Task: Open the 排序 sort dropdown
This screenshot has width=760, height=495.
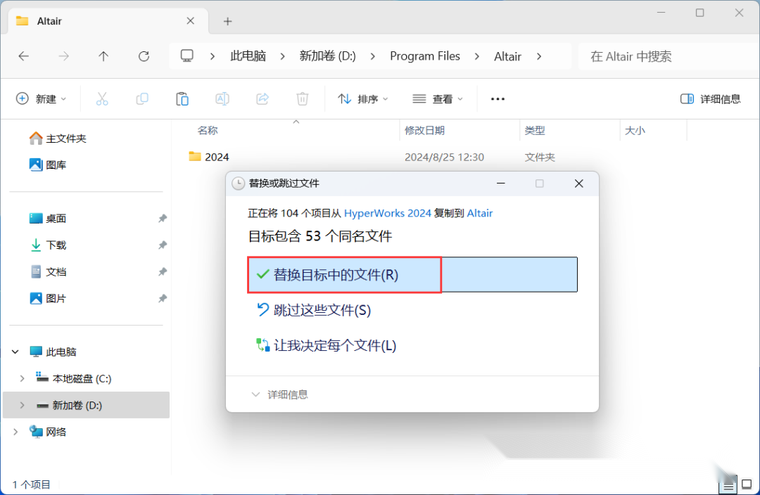Action: [363, 99]
